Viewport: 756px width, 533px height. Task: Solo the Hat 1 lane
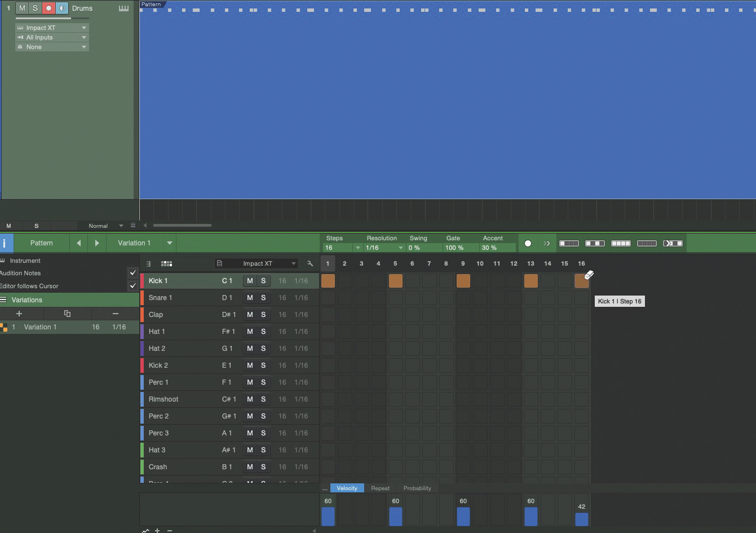263,332
